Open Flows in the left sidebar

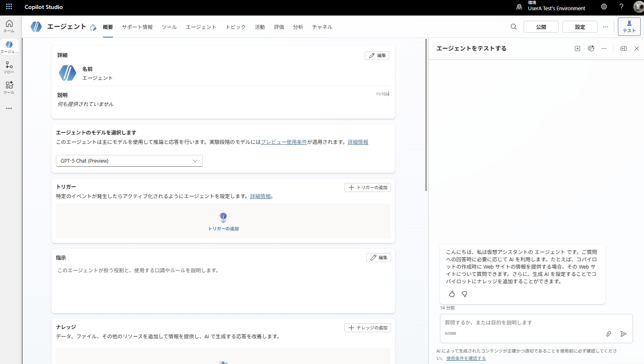pos(9,67)
